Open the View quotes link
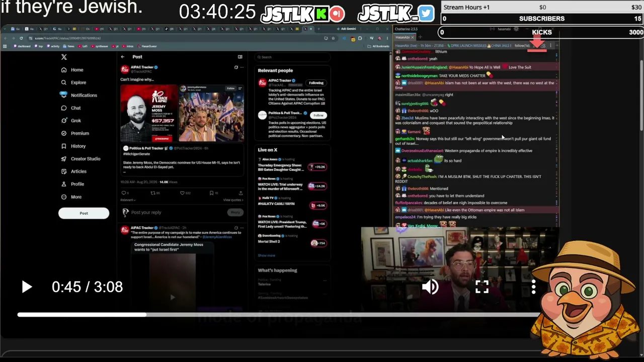 coord(233,200)
